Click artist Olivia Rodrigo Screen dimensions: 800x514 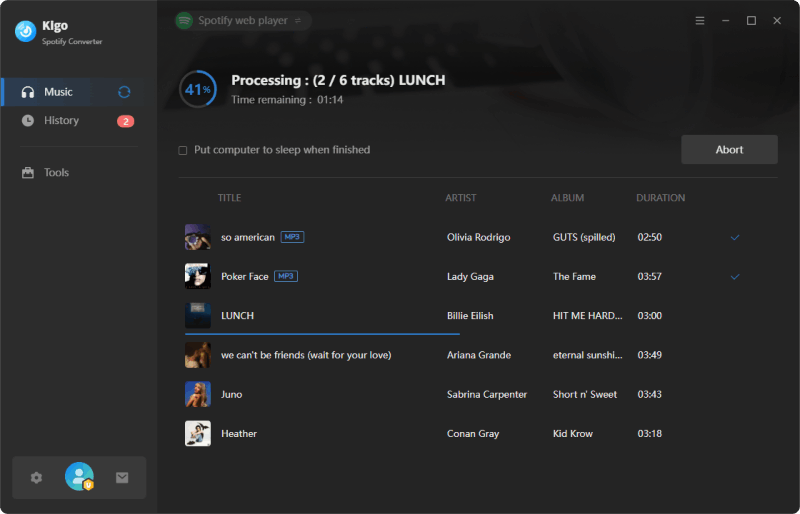pyautogui.click(x=479, y=237)
